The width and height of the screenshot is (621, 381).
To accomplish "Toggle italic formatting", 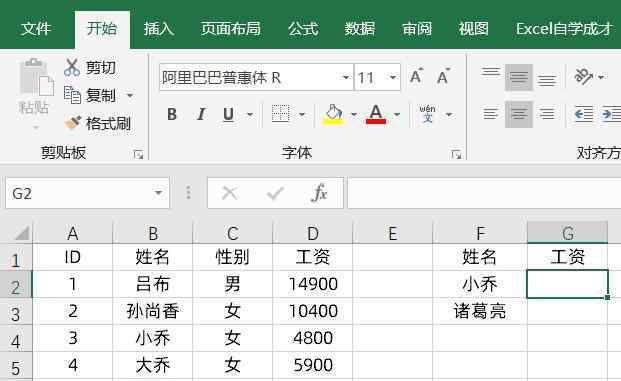I will click(x=201, y=114).
